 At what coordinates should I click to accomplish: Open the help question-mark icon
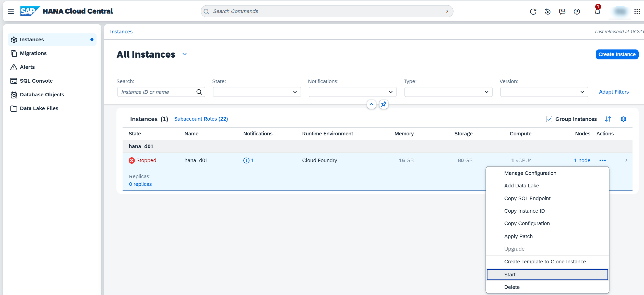(x=577, y=11)
